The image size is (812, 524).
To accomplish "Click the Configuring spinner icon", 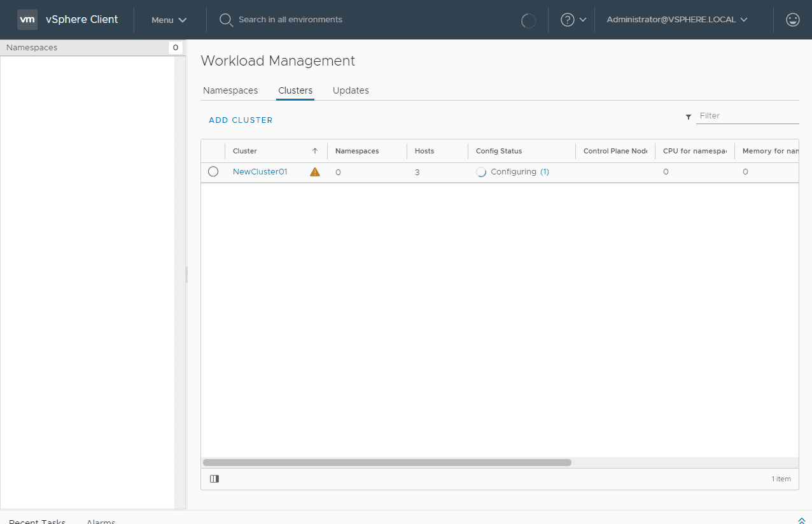I will point(481,171).
